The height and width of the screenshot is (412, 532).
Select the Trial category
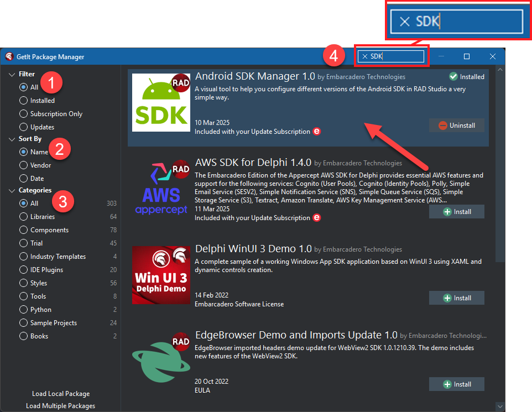(31, 243)
